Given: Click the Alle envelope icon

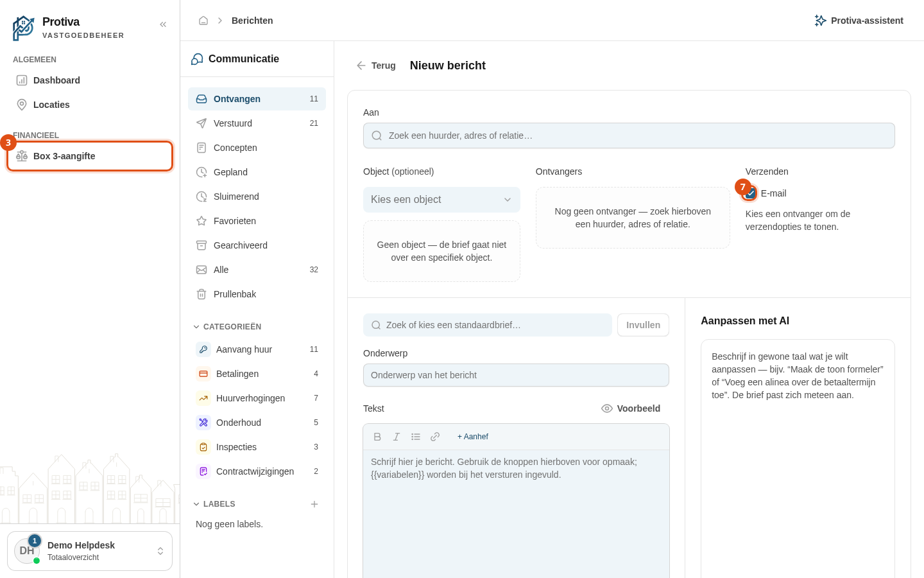Looking at the screenshot, I should [201, 270].
